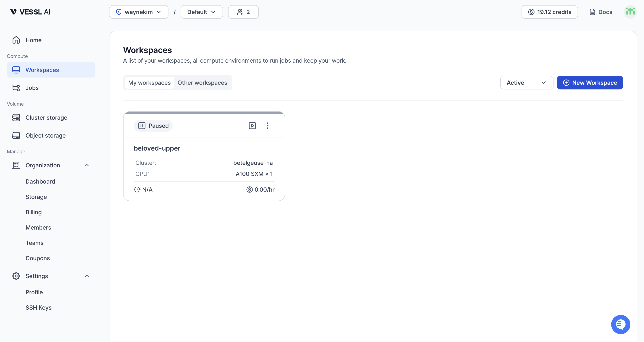Click the Object storage icon
This screenshot has height=342, width=644.
16,135
